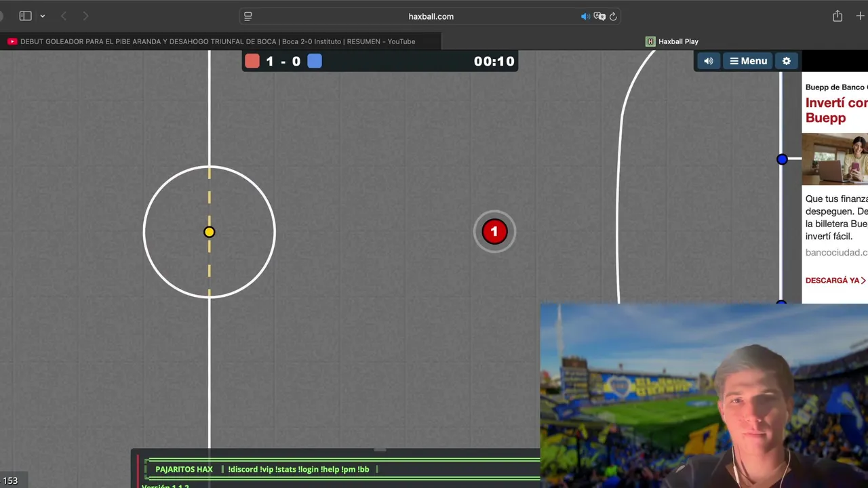This screenshot has height=488, width=868.
Task: Open a new tab with plus button
Action: pos(860,16)
